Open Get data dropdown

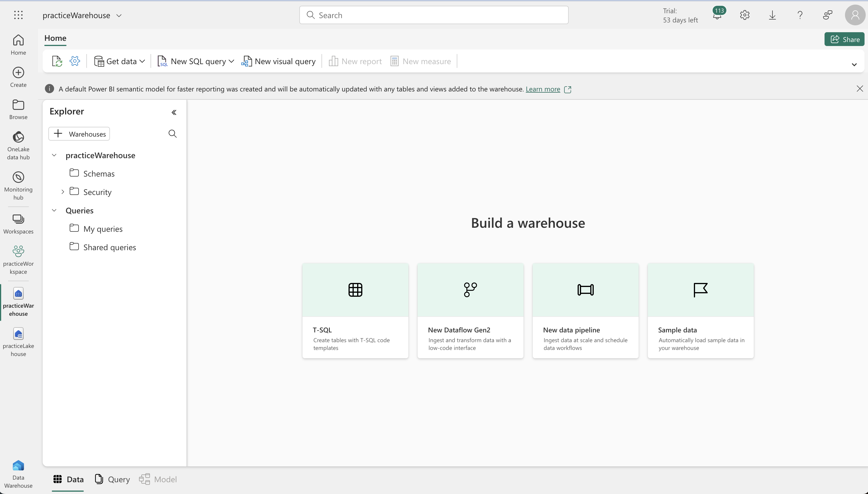coord(119,61)
